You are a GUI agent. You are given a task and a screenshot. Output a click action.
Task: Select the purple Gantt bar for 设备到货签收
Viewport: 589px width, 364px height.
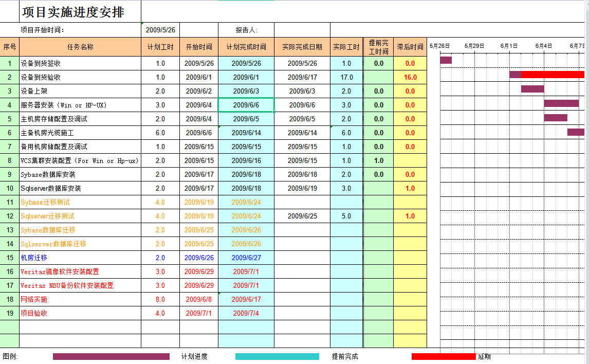[x=446, y=60]
